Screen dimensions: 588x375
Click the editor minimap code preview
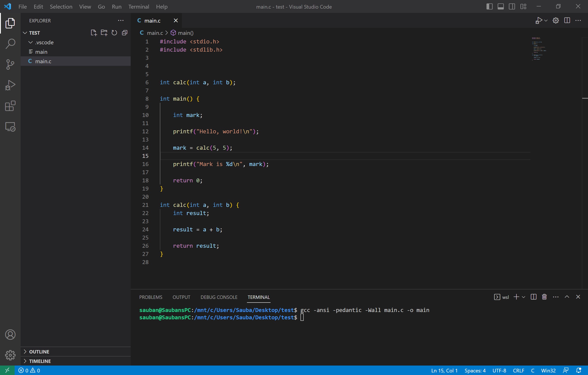pyautogui.click(x=539, y=49)
